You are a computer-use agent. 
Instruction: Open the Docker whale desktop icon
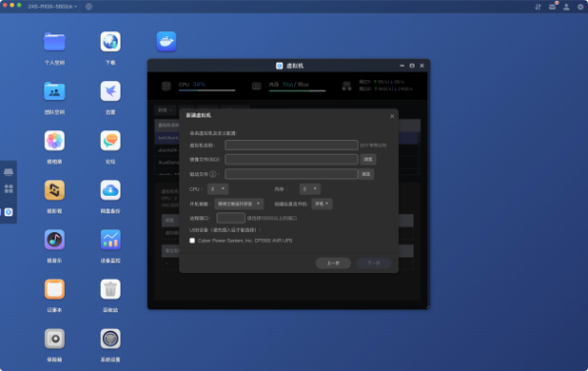pos(167,41)
